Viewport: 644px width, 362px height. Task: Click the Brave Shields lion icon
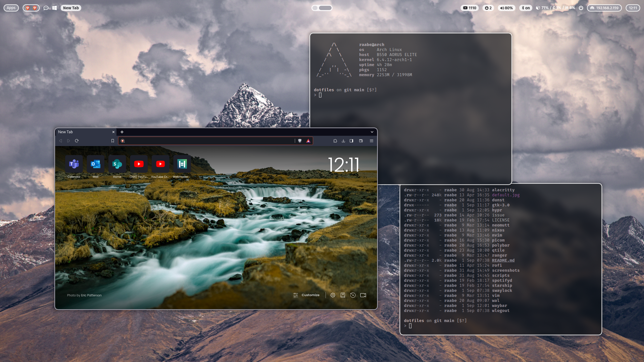pos(300,141)
